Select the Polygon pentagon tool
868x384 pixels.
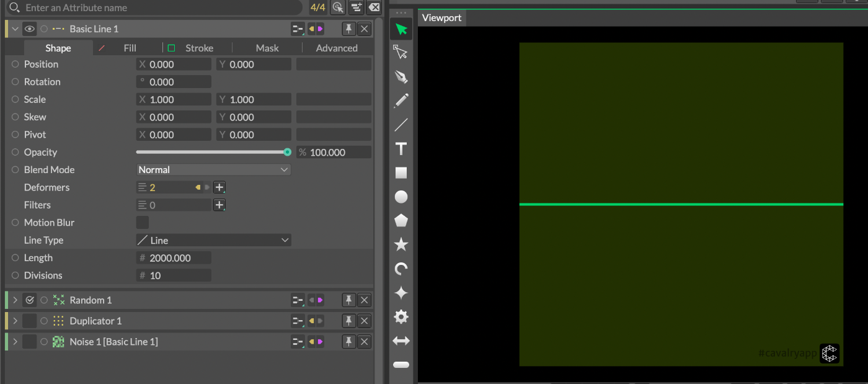click(401, 221)
